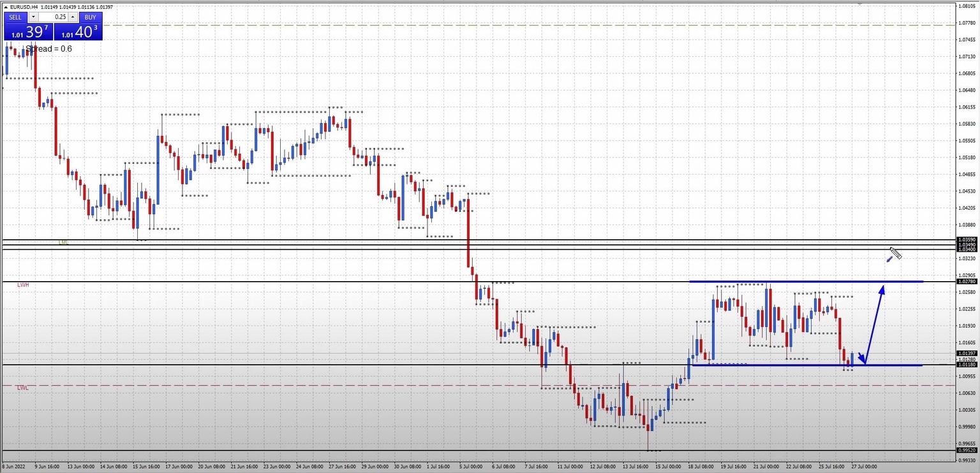The width and height of the screenshot is (980, 473).
Task: Click the 1.02780 price tag
Action: [967, 281]
